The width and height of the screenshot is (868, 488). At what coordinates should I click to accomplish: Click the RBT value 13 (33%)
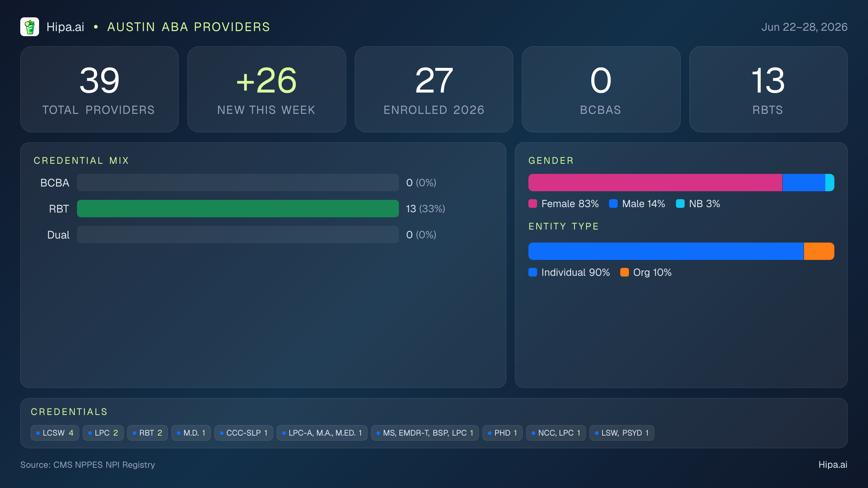point(425,209)
